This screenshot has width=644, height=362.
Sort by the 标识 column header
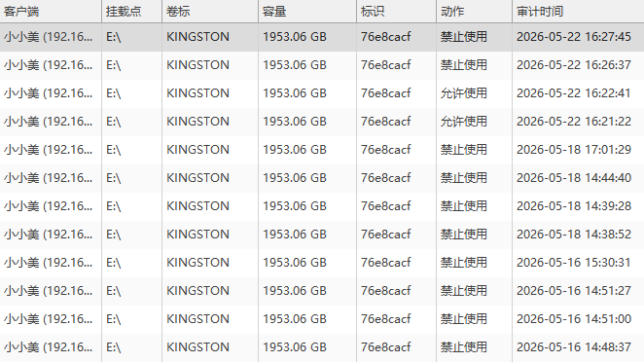tap(396, 11)
